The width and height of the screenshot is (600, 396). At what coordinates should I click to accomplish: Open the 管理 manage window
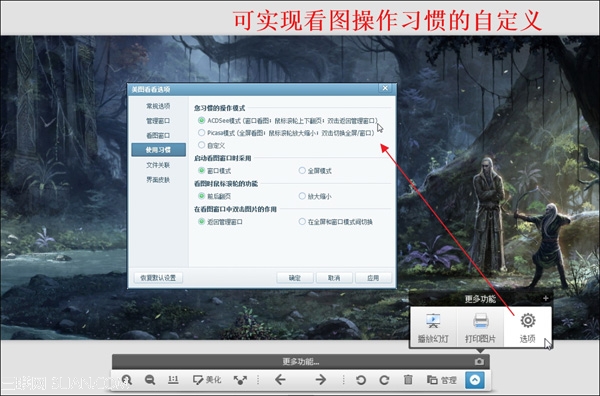point(442,380)
